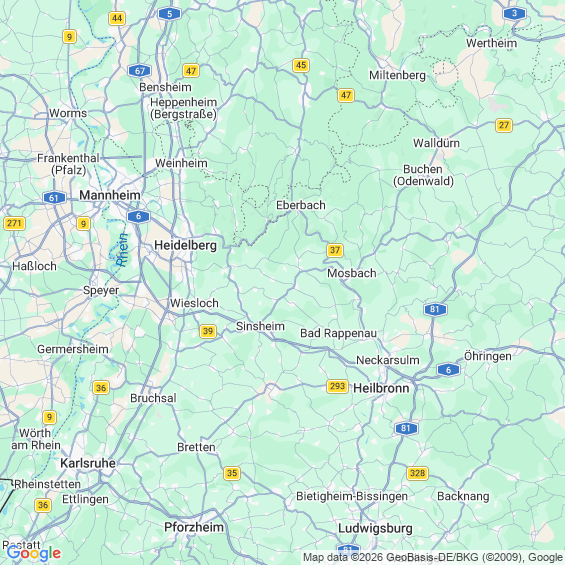Image resolution: width=565 pixels, height=565 pixels.
Task: Click the Google logo
Action: coord(34,553)
